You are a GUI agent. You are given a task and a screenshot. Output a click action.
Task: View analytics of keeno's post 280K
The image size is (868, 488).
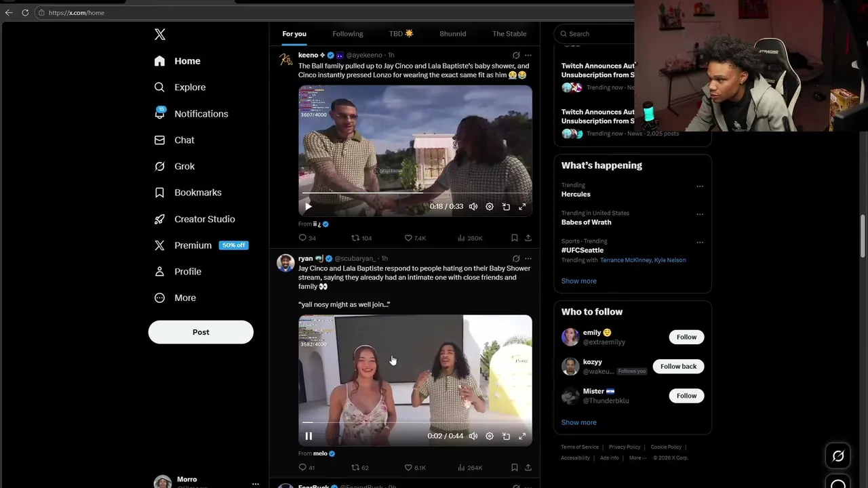click(470, 238)
